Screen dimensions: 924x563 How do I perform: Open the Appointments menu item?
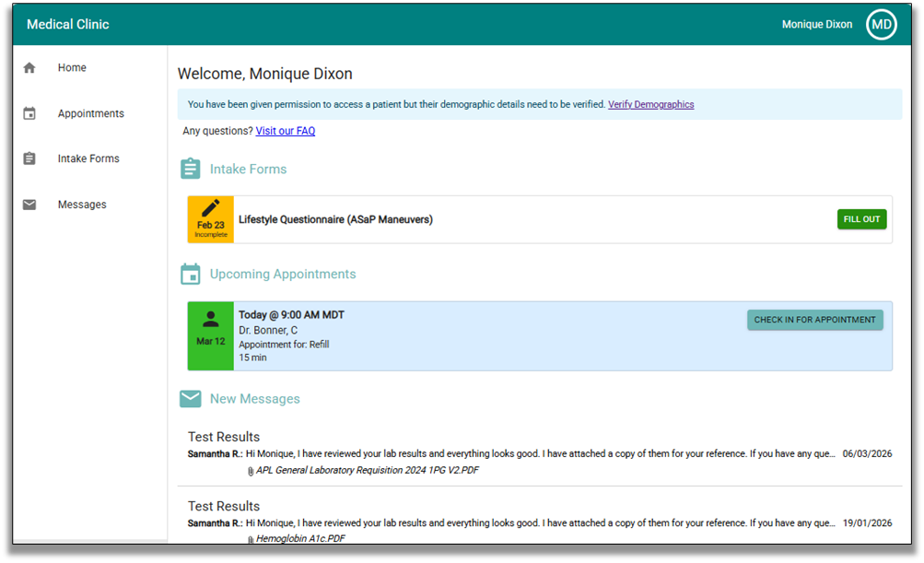(90, 114)
